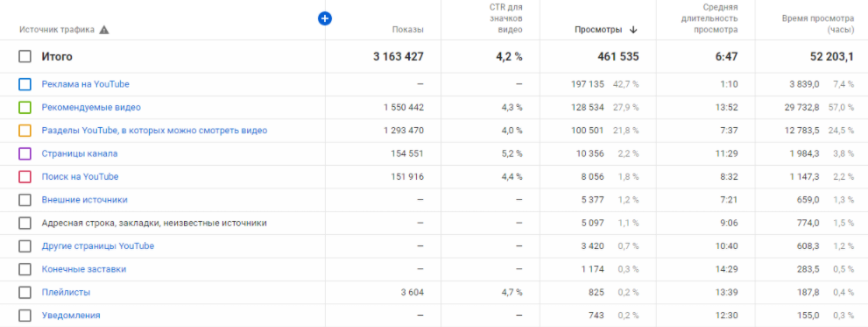868x327 pixels.
Task: Toggle checkbox for Внешние источники
Action: 25,200
